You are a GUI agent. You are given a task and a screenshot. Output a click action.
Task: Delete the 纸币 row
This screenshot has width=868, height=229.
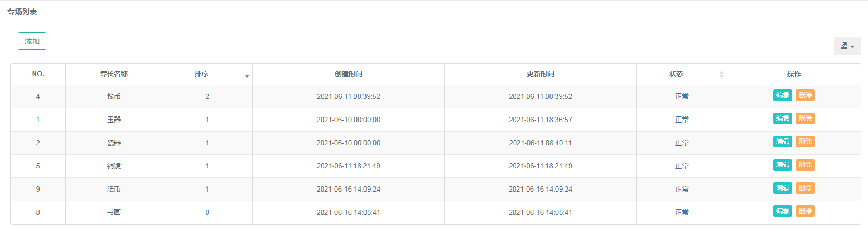pyautogui.click(x=805, y=188)
